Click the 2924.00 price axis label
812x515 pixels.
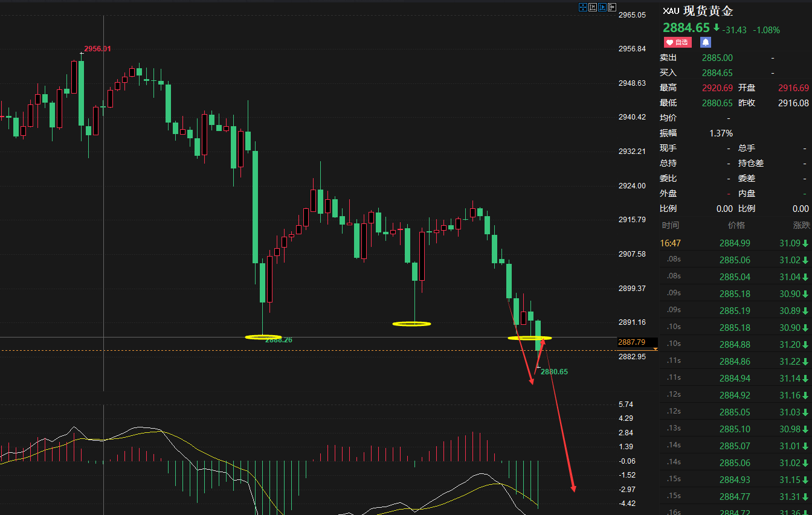(x=632, y=185)
